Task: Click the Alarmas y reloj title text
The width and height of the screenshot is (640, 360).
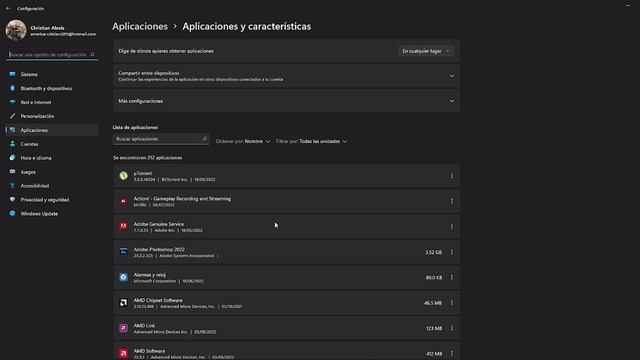Action: pos(149,275)
